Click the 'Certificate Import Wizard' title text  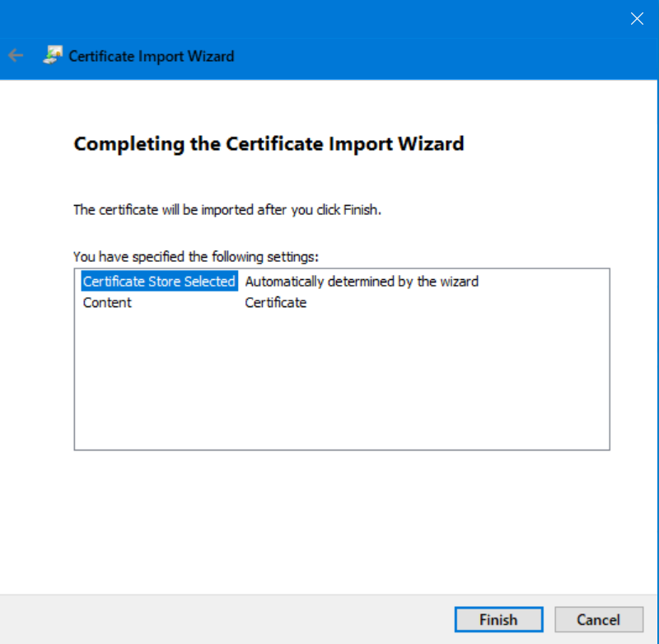152,56
